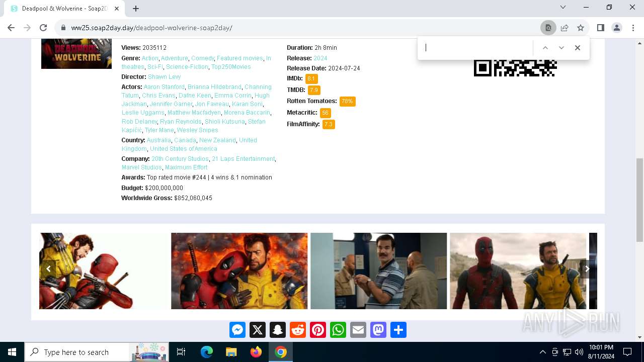This screenshot has width=644, height=362.
Task: Open actor Wesley Snipes link
Action: [x=197, y=130]
